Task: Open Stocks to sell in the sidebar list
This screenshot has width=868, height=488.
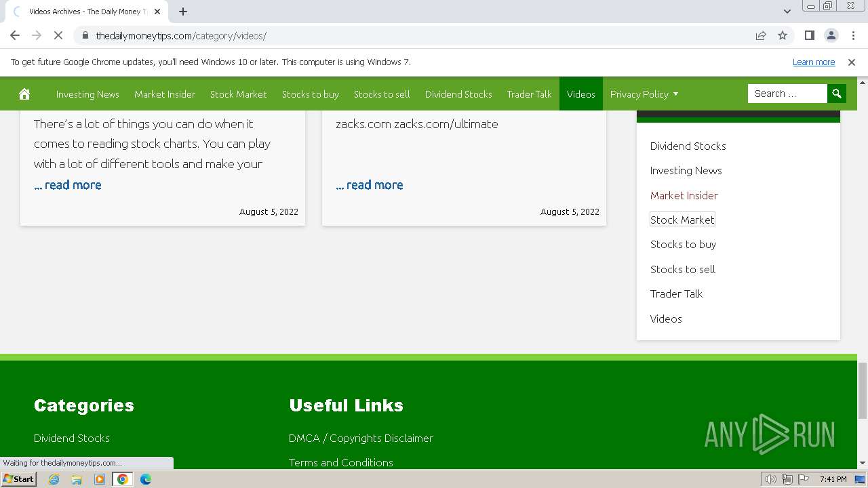Action: 683,269
